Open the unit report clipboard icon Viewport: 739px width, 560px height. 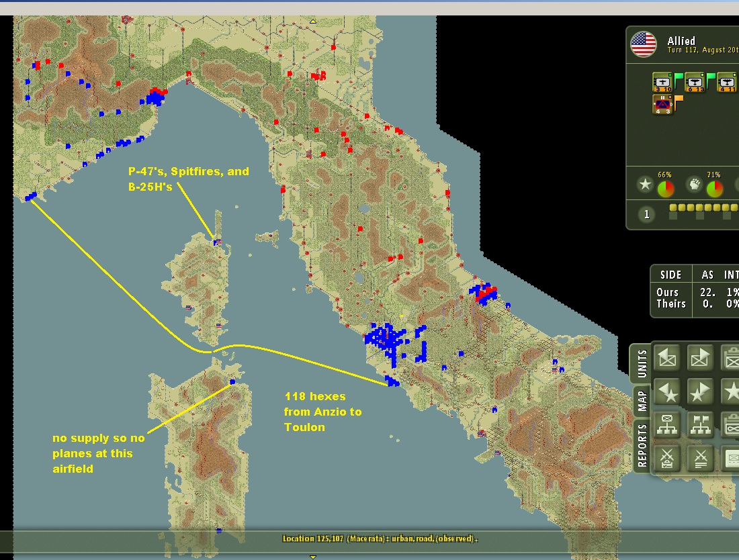[x=730, y=359]
